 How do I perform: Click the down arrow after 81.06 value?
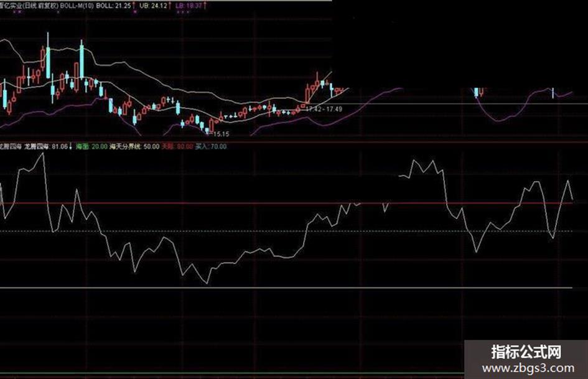click(x=70, y=146)
